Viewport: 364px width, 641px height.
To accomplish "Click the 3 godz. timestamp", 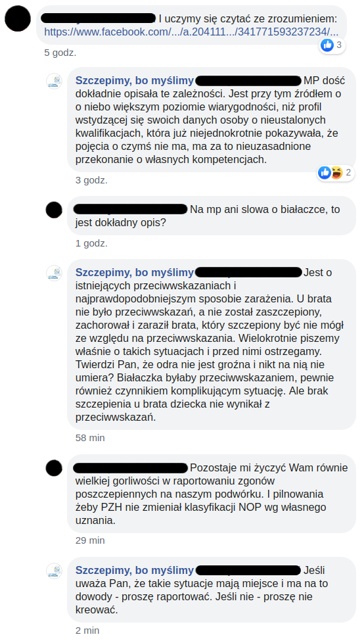I will click(x=91, y=180).
